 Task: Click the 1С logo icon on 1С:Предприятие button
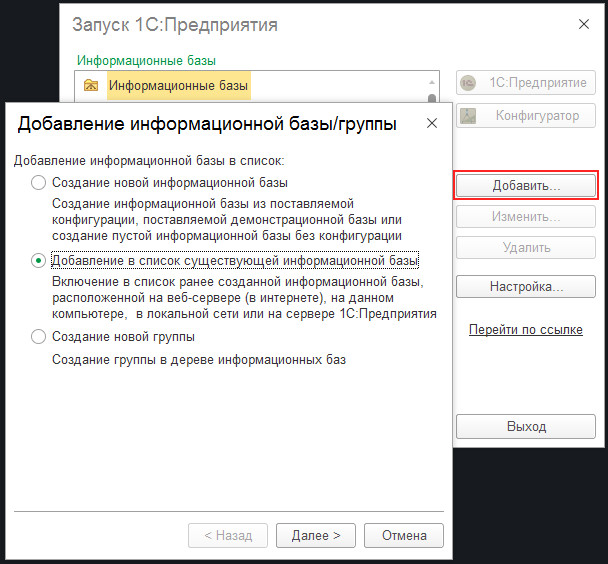pos(468,83)
